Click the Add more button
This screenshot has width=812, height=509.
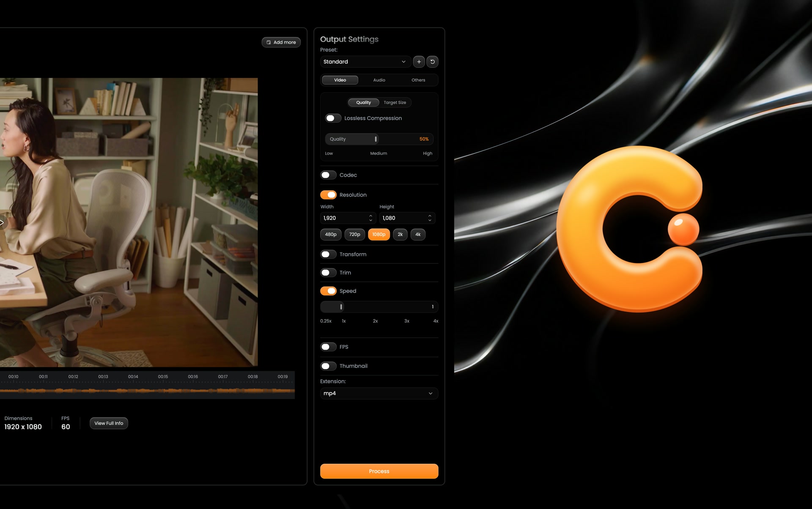click(281, 42)
